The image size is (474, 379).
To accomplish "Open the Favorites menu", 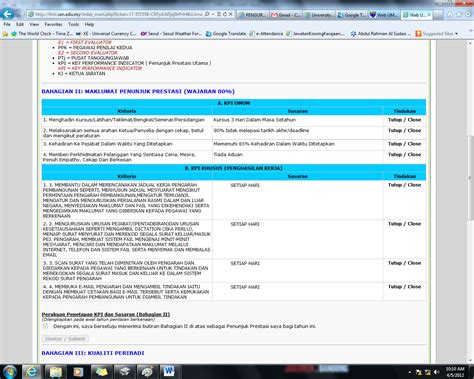I will [53, 24].
